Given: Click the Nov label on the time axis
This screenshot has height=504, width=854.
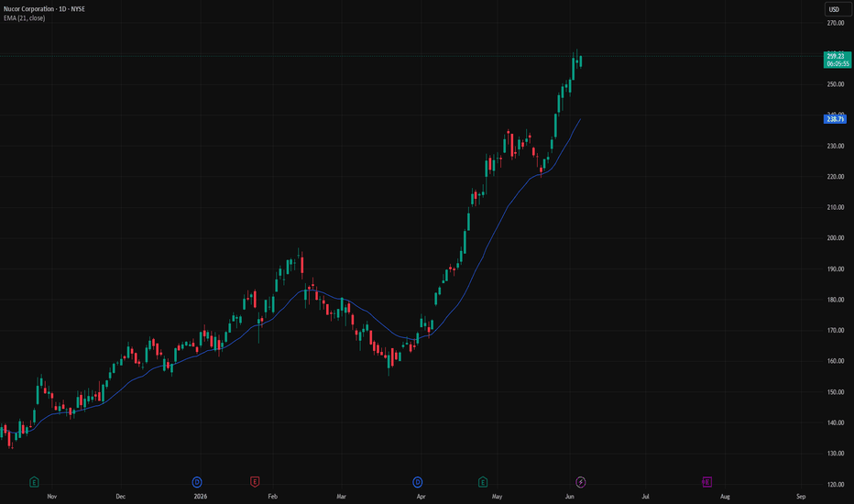Looking at the screenshot, I should [51, 497].
